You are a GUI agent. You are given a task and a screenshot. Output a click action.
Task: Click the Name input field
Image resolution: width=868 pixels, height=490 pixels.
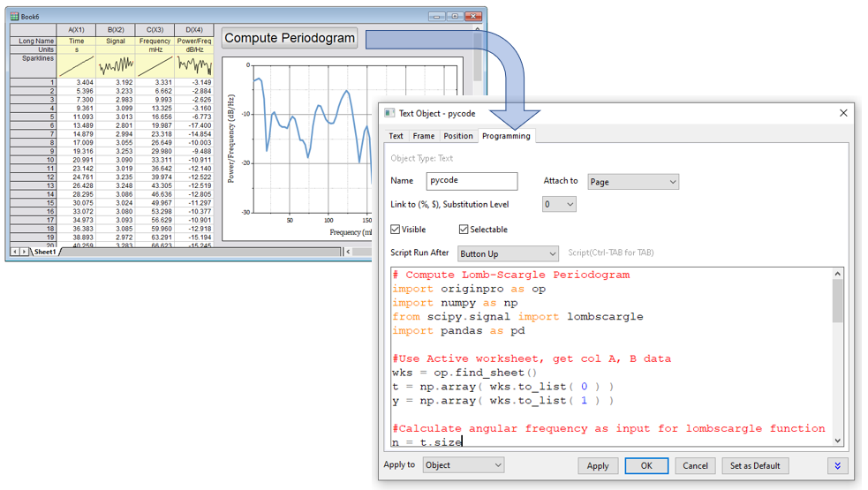472,181
